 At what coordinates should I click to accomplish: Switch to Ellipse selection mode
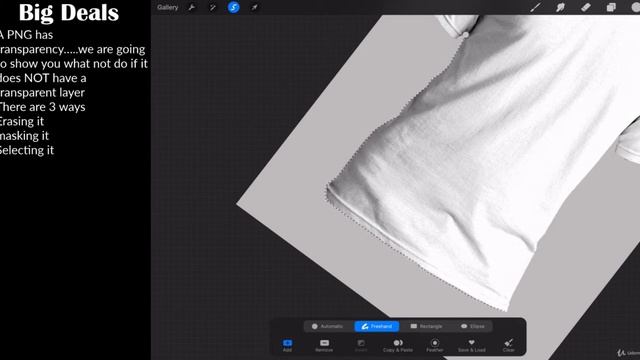coord(473,326)
